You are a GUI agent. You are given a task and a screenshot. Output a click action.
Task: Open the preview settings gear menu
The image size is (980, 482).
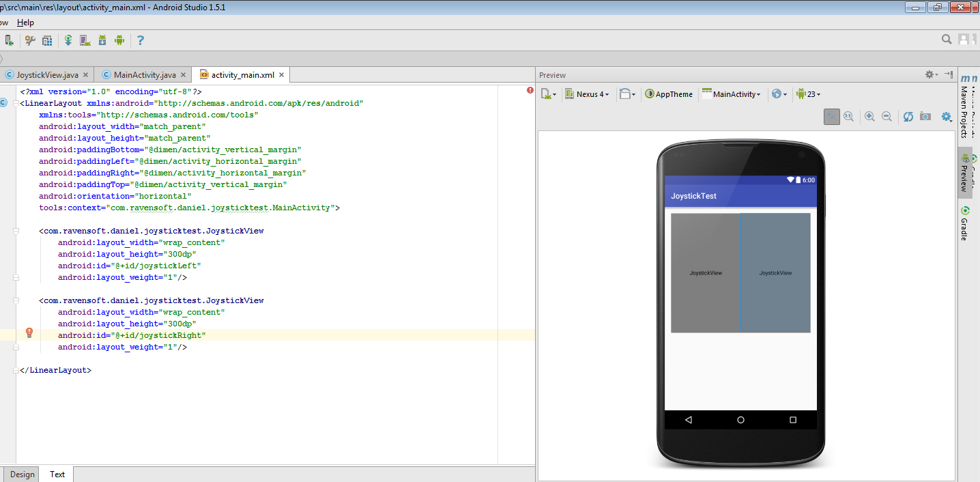947,117
